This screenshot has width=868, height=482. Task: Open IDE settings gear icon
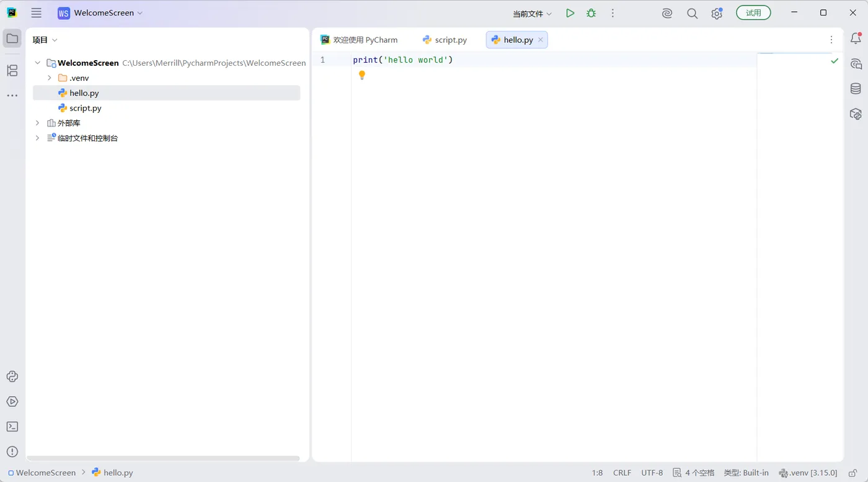click(717, 13)
